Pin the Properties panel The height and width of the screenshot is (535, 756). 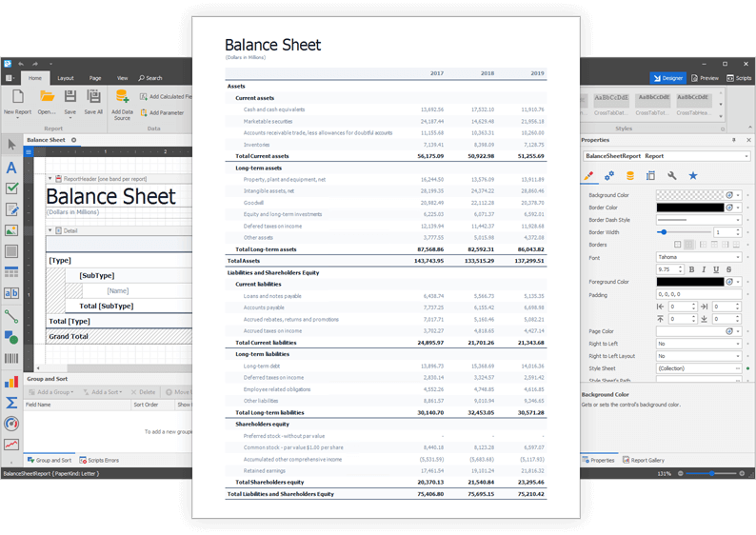coord(734,140)
